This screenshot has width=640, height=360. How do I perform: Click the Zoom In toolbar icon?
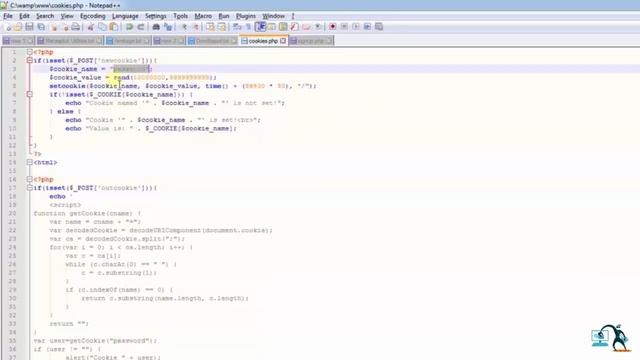[x=184, y=27]
